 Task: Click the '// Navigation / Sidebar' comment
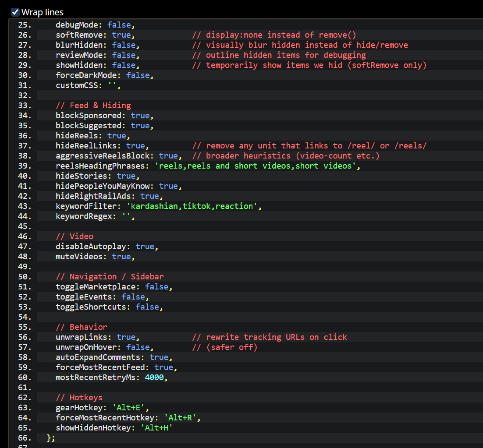pyautogui.click(x=110, y=277)
